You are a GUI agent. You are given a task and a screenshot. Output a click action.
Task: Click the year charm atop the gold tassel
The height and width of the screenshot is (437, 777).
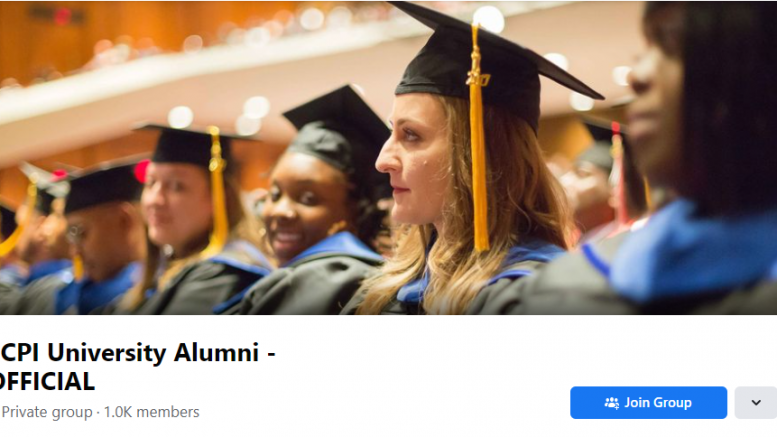pos(478,79)
